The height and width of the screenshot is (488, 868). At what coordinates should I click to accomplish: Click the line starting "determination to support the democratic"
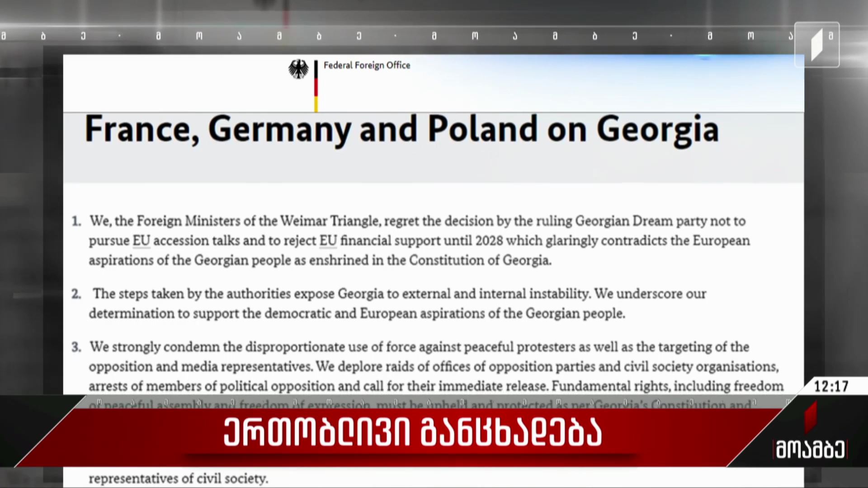(357, 314)
